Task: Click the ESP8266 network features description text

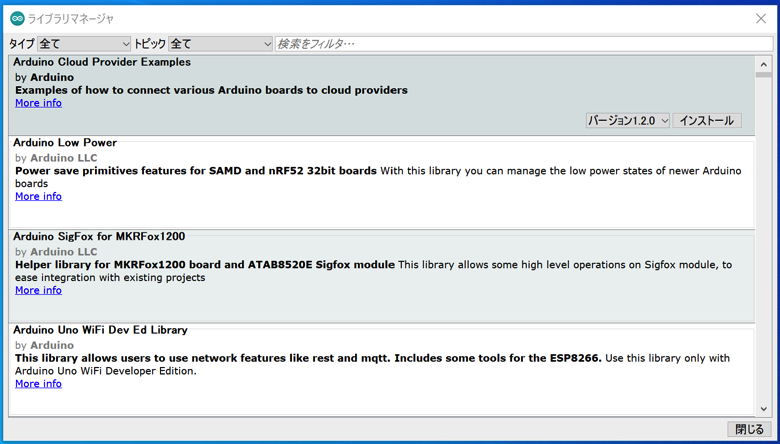Action: coord(308,358)
